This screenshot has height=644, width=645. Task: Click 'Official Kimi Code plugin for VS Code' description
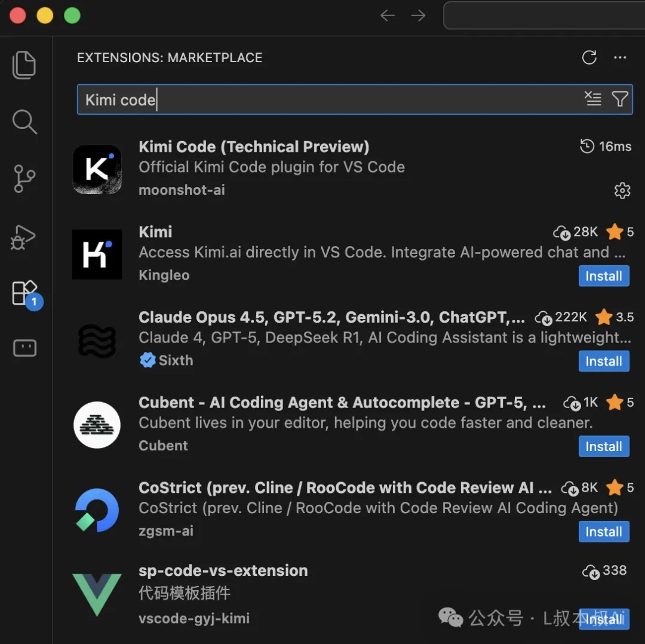pos(272,167)
